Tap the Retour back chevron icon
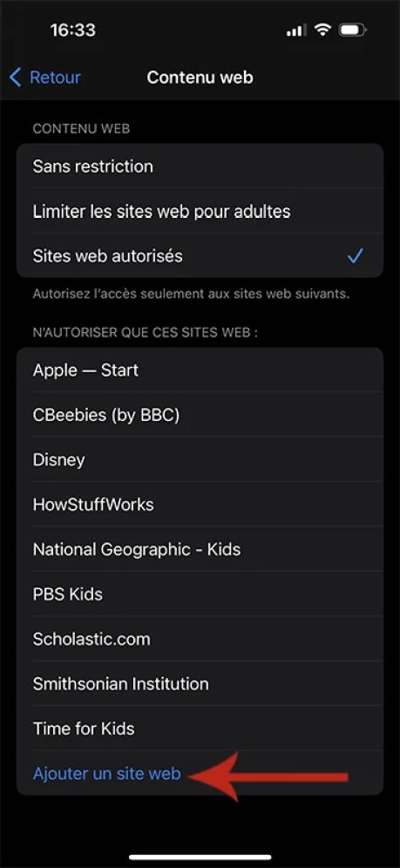Viewport: 400px width, 868px height. (x=16, y=78)
